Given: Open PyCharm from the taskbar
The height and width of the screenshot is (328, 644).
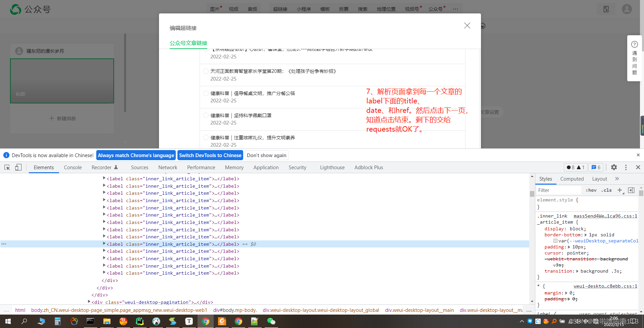Looking at the screenshot, I should point(140,321).
